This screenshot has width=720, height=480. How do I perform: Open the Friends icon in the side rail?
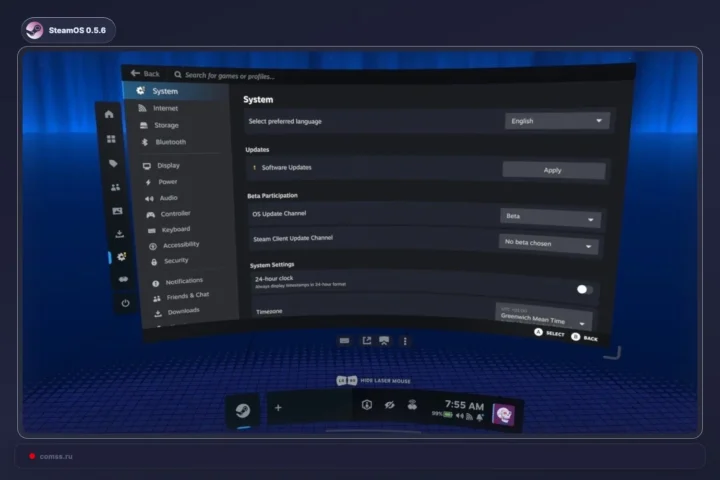(115, 187)
